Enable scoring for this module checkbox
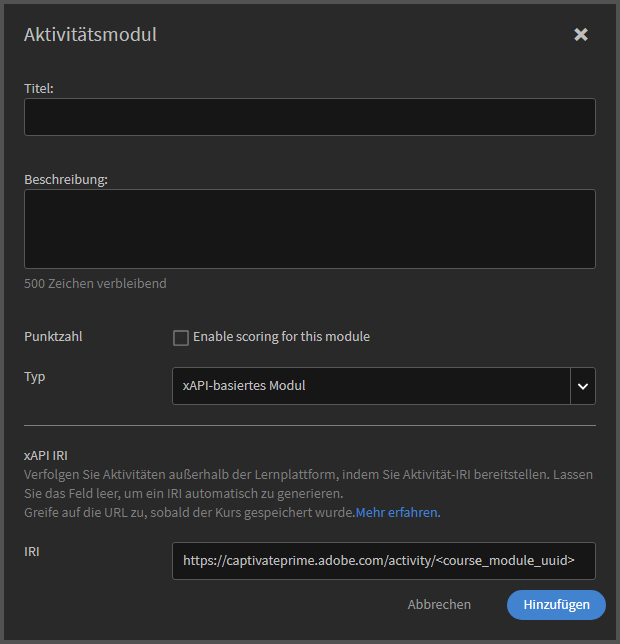 point(181,338)
